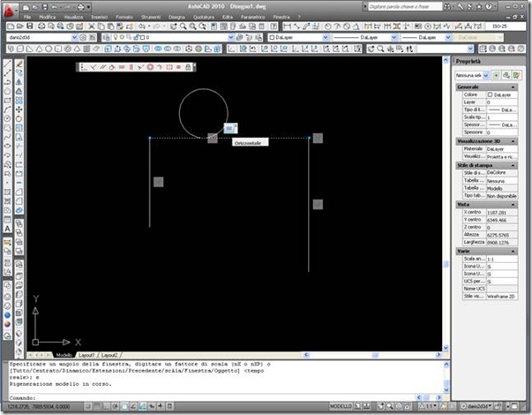Open the DaLayer color dropdown swatch
Image resolution: width=532 pixels, height=415 pixels.
click(x=299, y=37)
